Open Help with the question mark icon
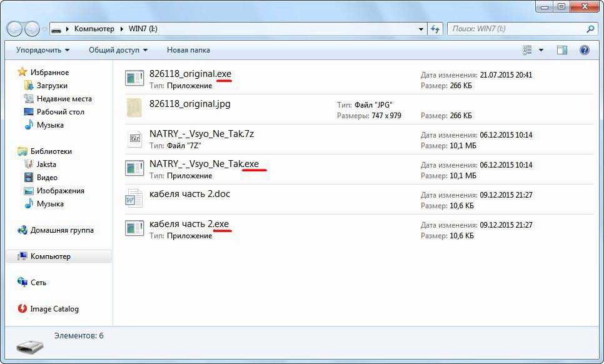 585,50
